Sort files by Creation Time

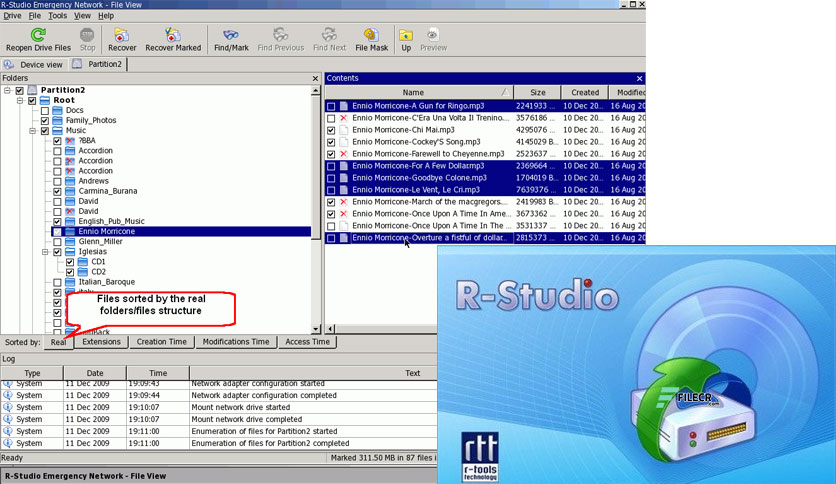pos(162,342)
